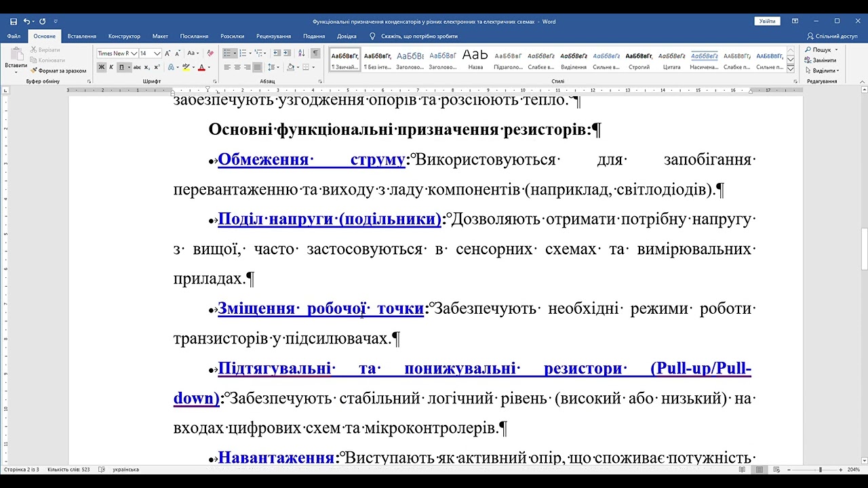Screen dimensions: 868x488
Task: Click the word count Кількість слів: 523
Action: tap(68, 469)
